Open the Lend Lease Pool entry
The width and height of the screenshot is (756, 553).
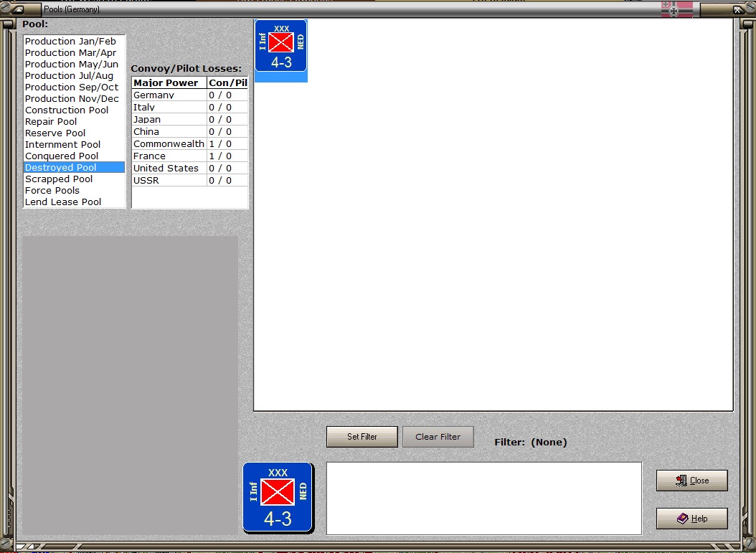(x=75, y=202)
